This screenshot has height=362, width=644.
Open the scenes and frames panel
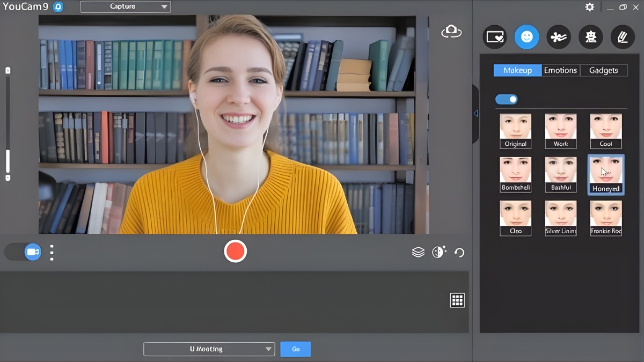[494, 37]
